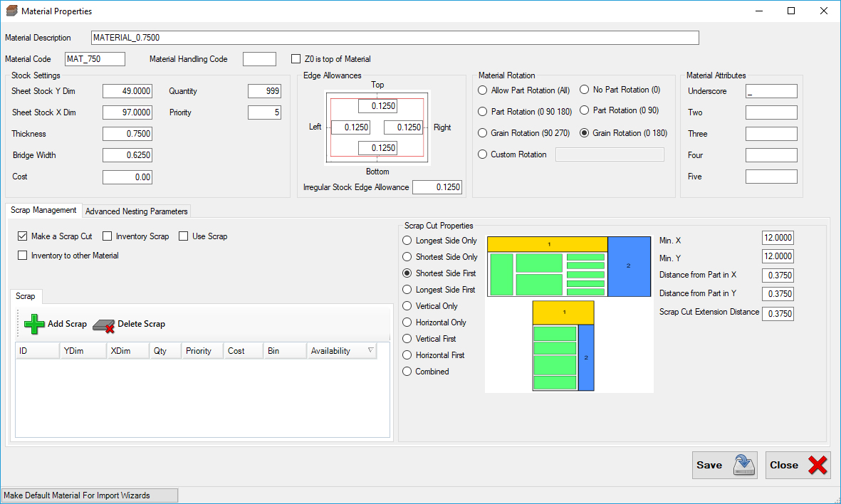Choose the Longest Side Only radio button

coord(407,241)
